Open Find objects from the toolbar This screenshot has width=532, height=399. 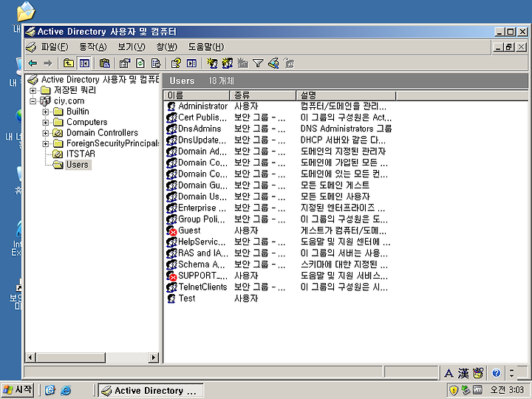(273, 63)
